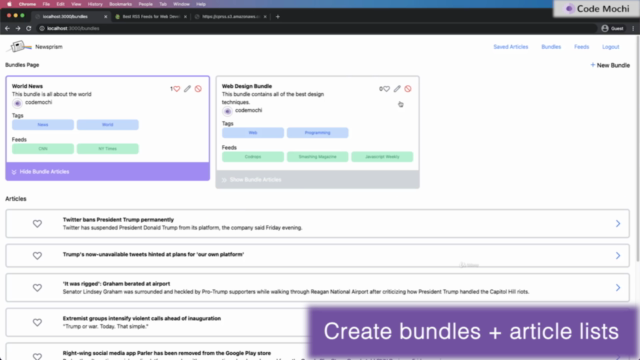Select the News tag in World News

pyautogui.click(x=43, y=124)
